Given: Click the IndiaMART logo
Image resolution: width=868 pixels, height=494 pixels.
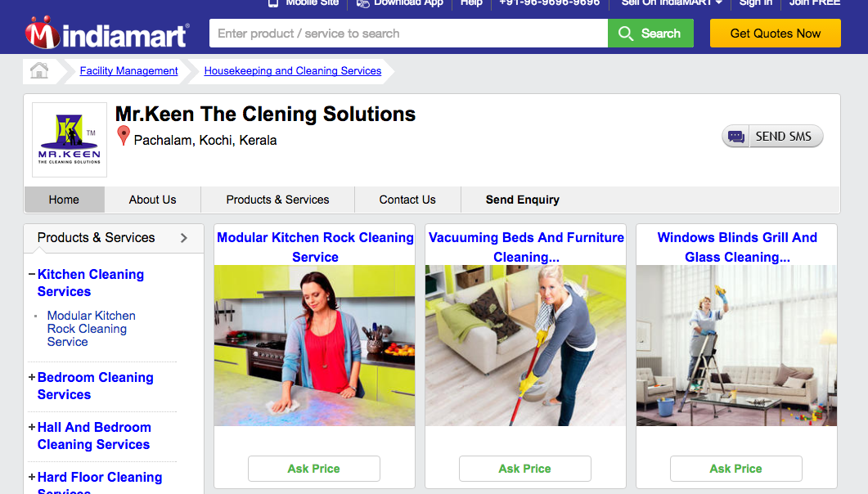Looking at the screenshot, I should tap(107, 34).
